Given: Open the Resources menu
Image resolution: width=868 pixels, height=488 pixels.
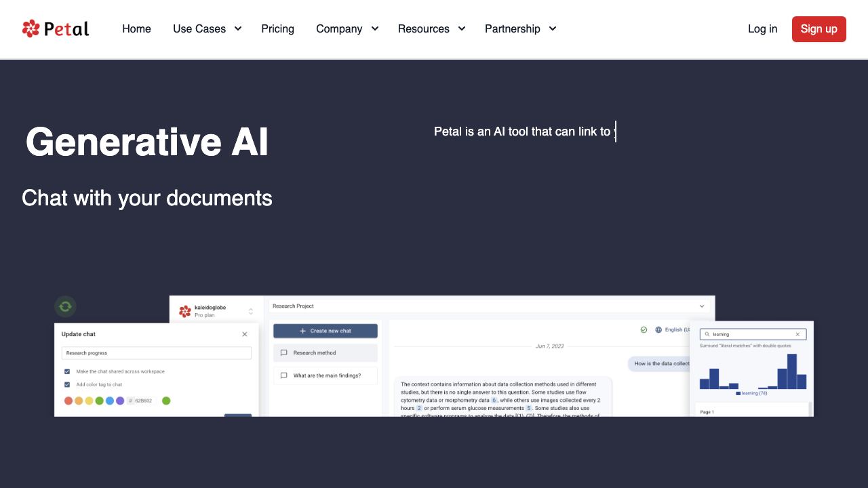Looking at the screenshot, I should pyautogui.click(x=424, y=28).
